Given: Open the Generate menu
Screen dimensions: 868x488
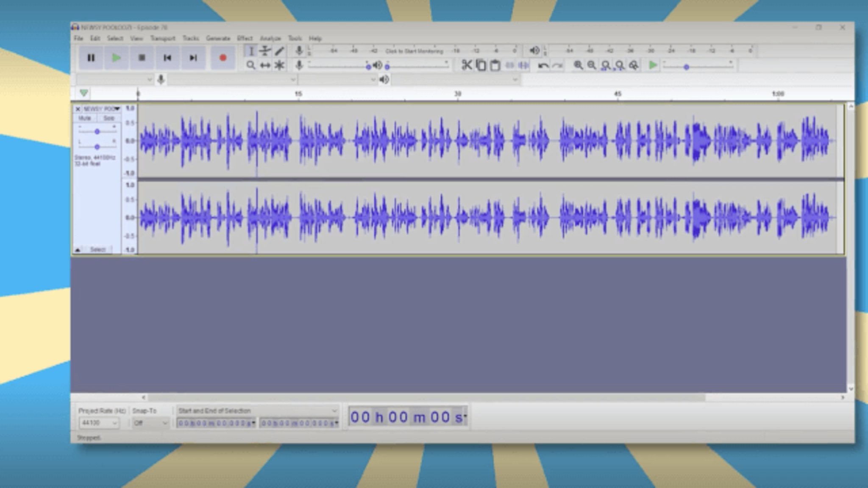Looking at the screenshot, I should pyautogui.click(x=218, y=38).
